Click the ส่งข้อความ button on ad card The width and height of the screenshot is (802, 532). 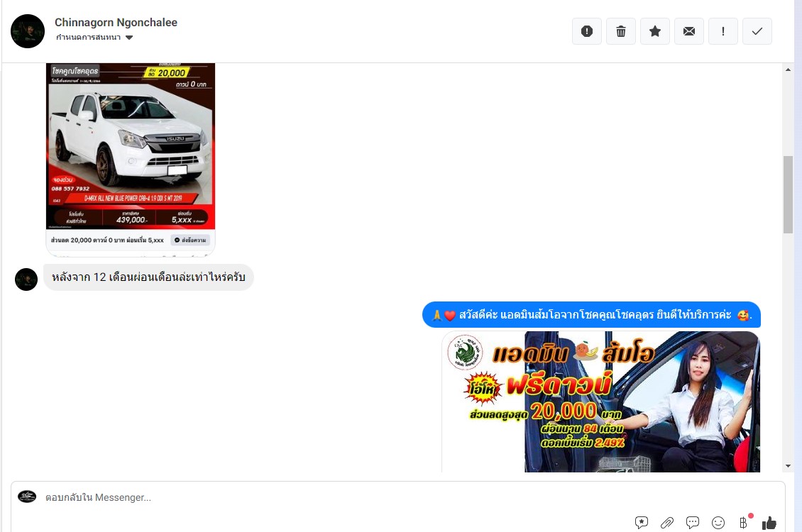[x=190, y=240]
